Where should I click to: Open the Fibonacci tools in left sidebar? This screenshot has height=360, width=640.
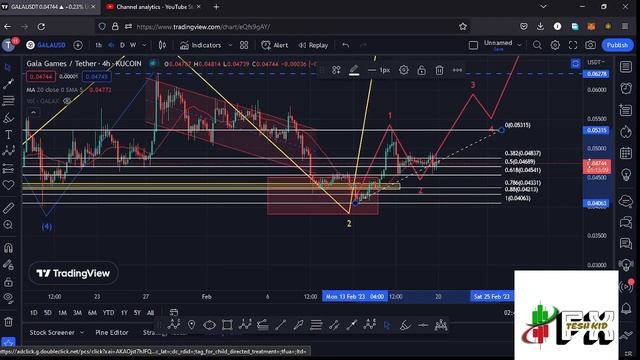coord(8,101)
